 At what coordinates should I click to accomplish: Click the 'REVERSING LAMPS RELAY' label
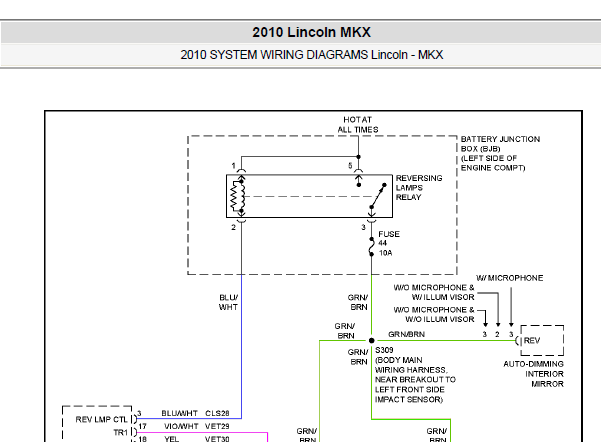tap(419, 188)
